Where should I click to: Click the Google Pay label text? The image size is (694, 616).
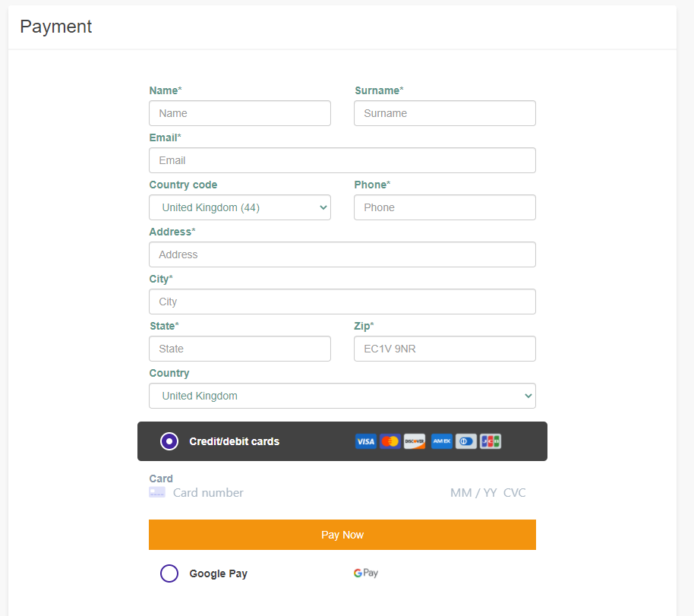point(218,573)
